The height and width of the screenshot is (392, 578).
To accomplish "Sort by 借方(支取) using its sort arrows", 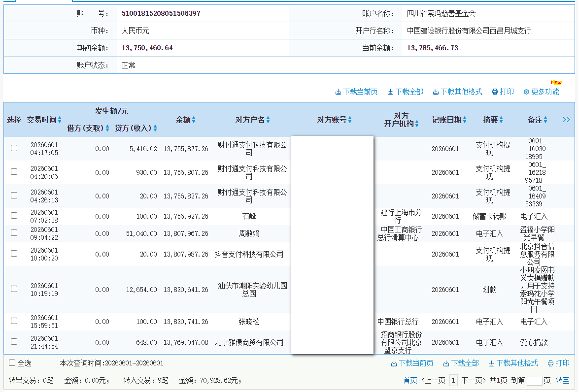I will click(107, 128).
